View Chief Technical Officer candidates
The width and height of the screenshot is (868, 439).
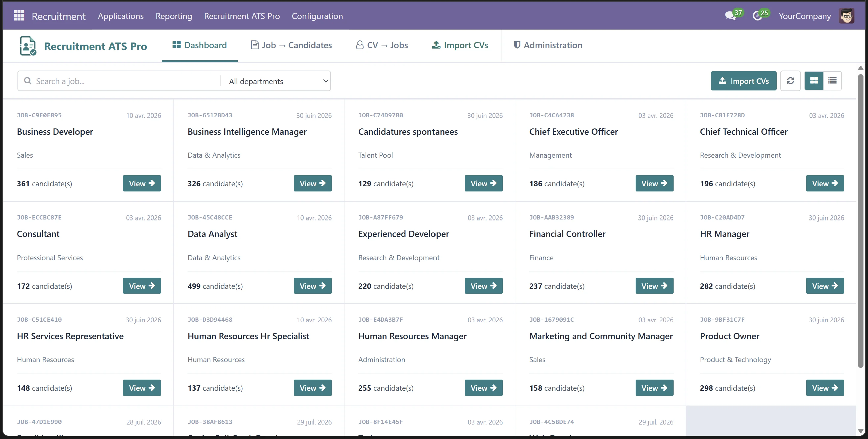(x=825, y=183)
